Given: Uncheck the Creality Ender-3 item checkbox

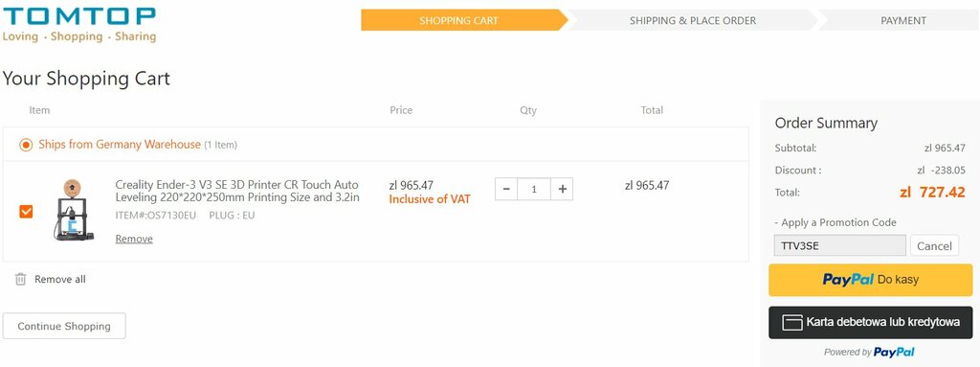Looking at the screenshot, I should [26, 212].
